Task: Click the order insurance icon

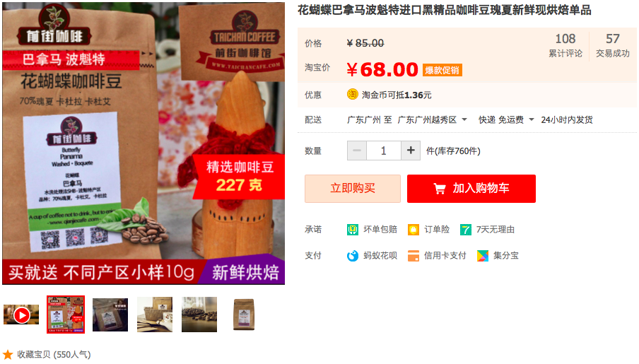Action: click(x=414, y=230)
